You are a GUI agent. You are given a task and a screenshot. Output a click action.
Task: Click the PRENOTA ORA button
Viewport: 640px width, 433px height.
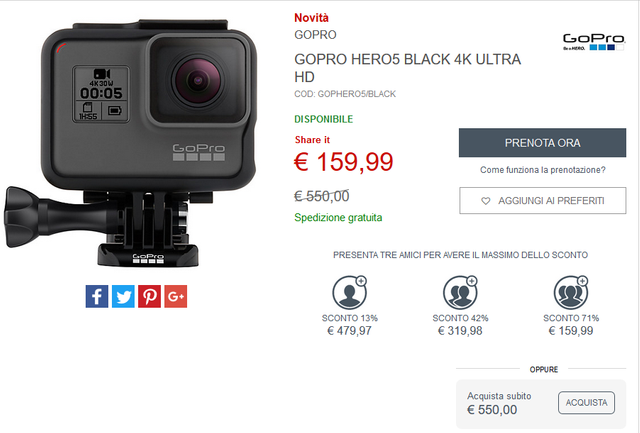point(542,143)
